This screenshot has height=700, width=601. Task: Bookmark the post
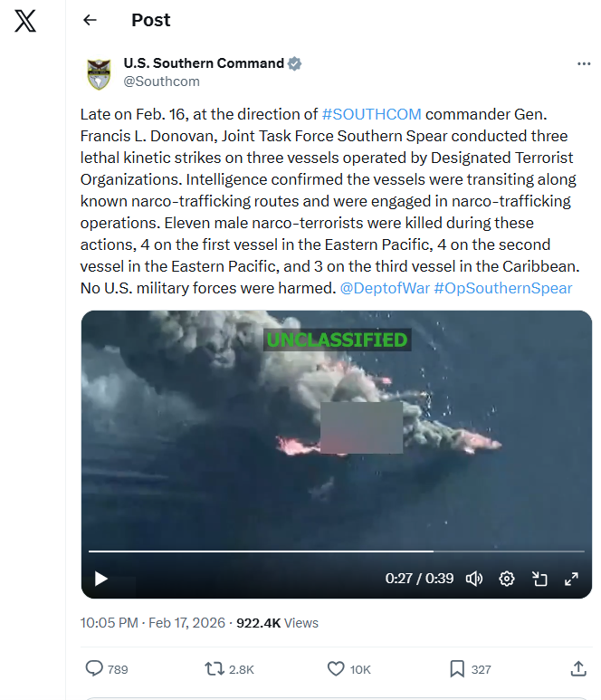point(457,668)
